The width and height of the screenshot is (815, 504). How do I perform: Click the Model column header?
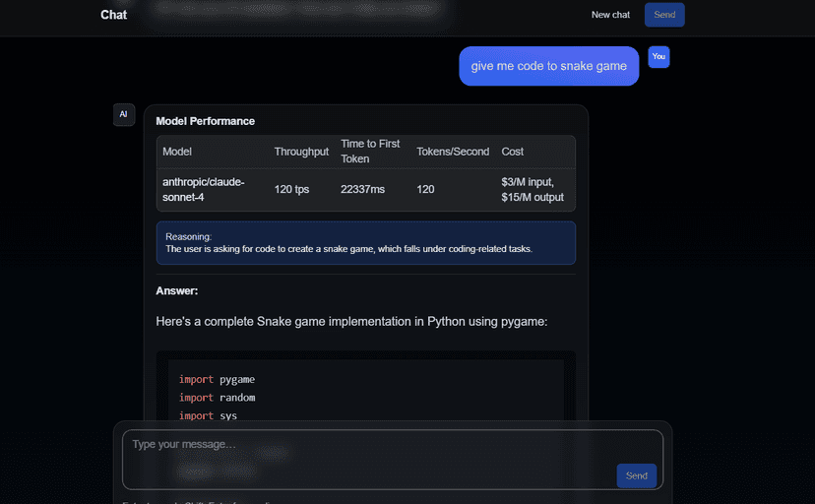177,152
